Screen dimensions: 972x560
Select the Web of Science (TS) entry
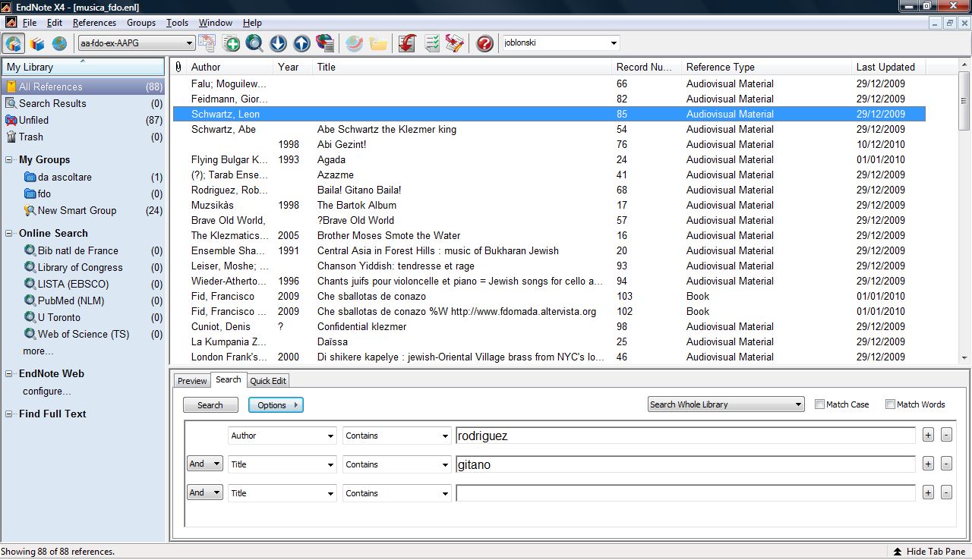pyautogui.click(x=84, y=334)
